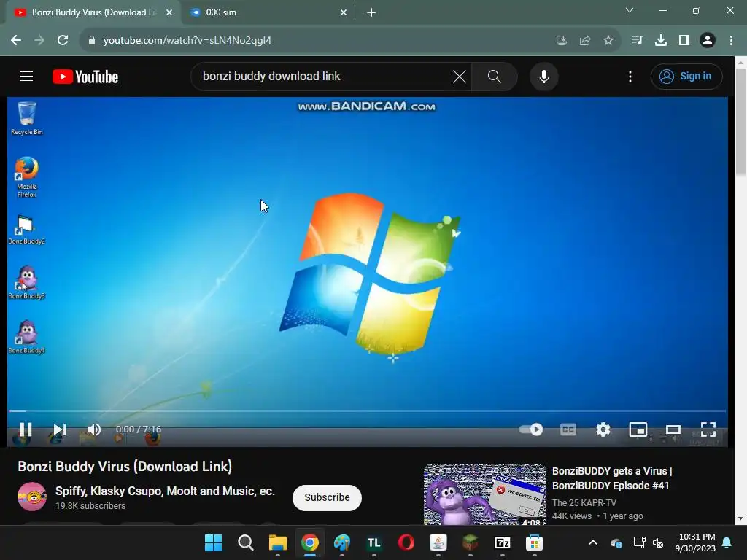Click the address bar URL
747x560 pixels.
[187, 41]
